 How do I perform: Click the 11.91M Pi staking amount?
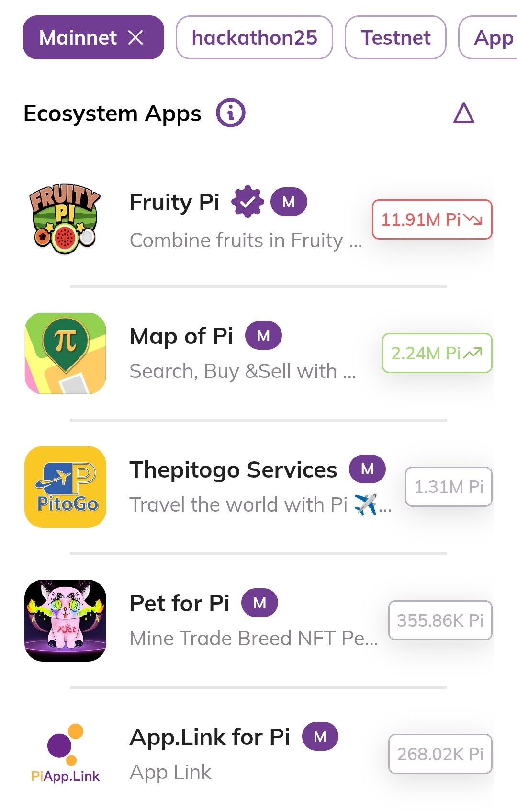[x=432, y=219]
